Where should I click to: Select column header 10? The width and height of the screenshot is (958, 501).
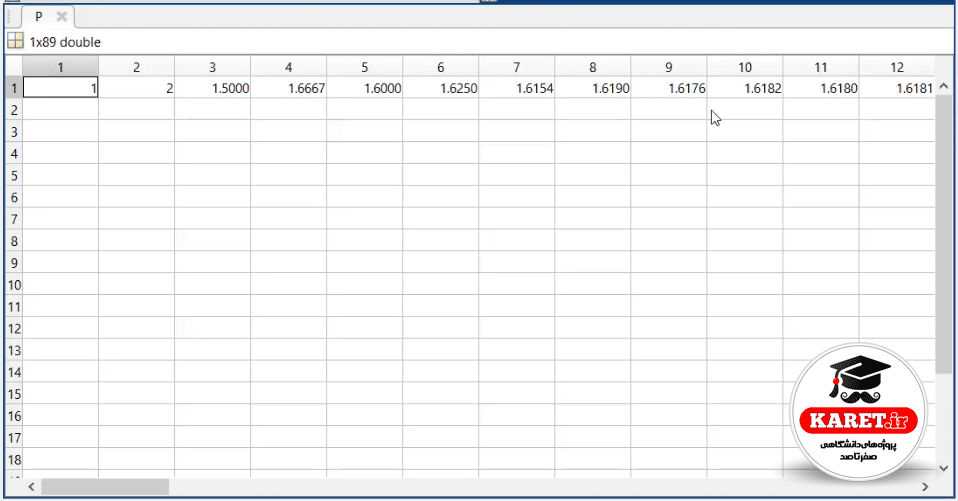745,67
